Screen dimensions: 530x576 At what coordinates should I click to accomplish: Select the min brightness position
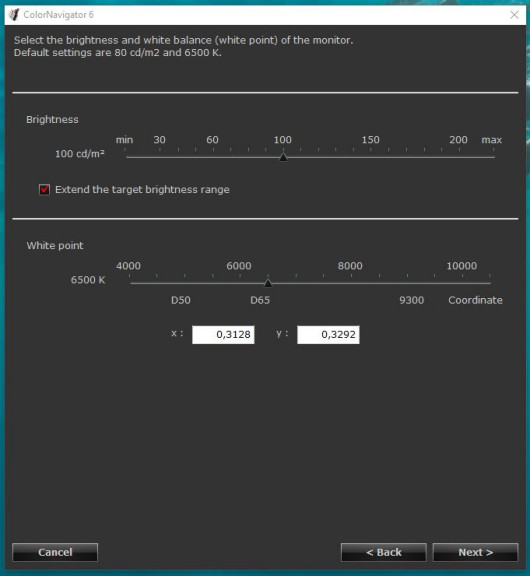click(x=125, y=157)
